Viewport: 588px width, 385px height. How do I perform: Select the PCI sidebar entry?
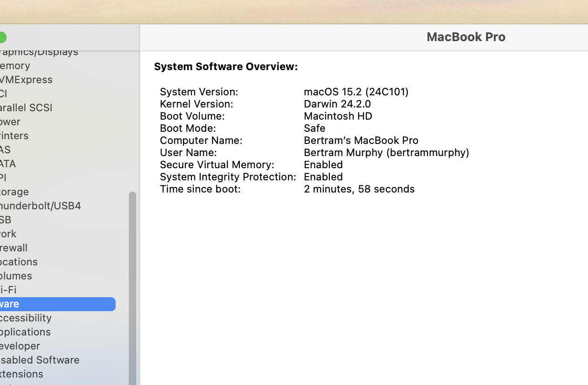[x=4, y=93]
